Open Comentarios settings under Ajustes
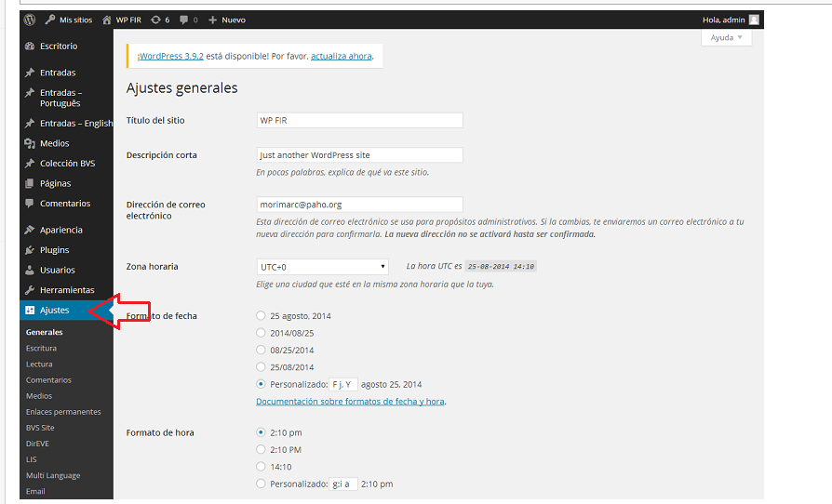The image size is (832, 504). coord(48,380)
